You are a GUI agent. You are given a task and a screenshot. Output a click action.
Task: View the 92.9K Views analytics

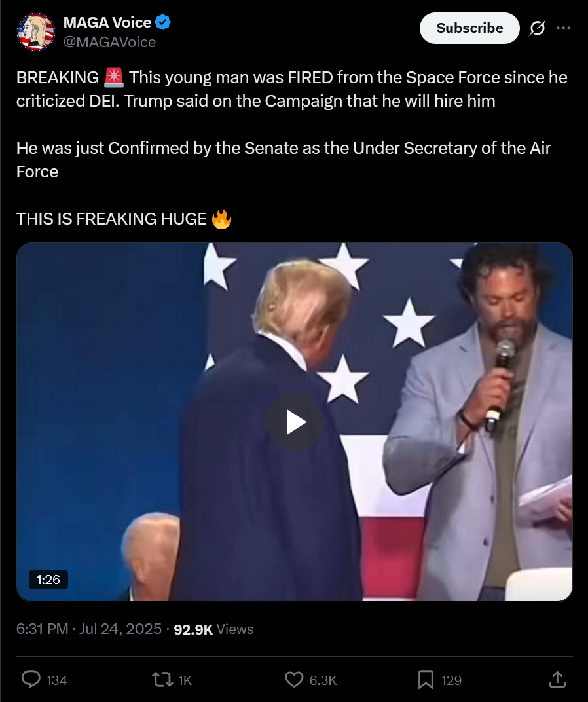[x=213, y=629]
